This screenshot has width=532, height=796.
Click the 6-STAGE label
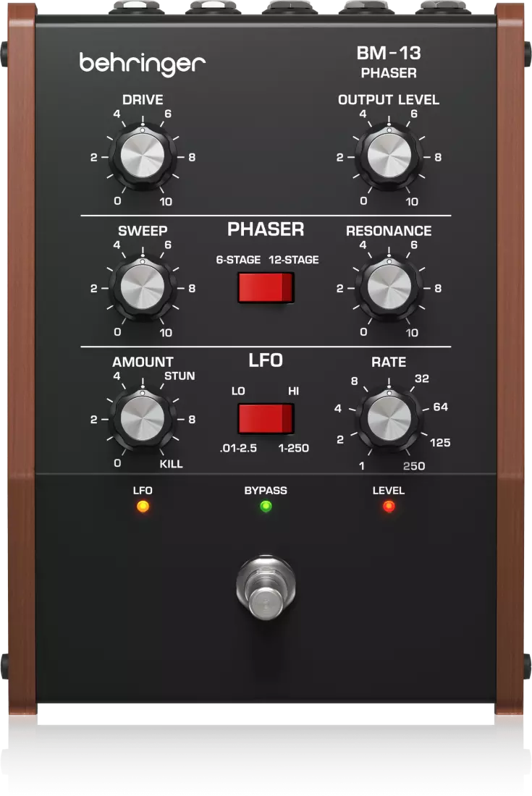point(238,260)
